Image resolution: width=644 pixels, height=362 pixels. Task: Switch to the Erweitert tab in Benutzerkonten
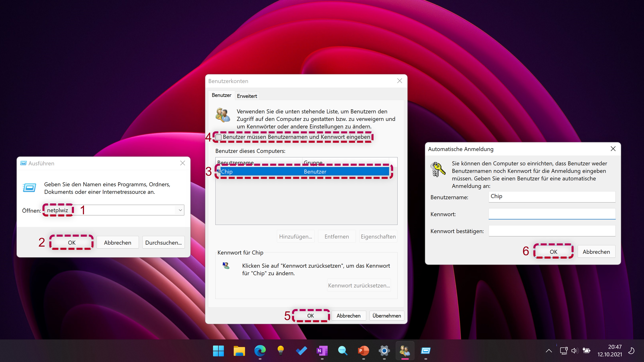pyautogui.click(x=246, y=96)
